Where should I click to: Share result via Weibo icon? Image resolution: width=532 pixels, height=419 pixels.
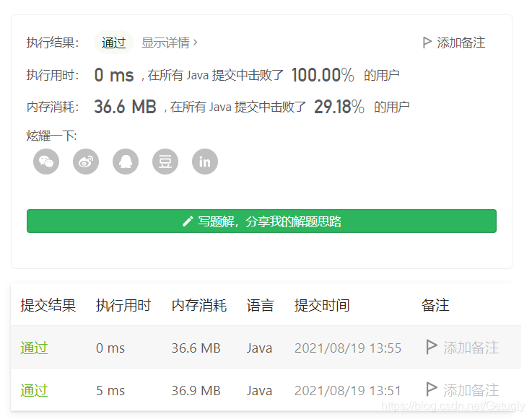click(x=86, y=162)
